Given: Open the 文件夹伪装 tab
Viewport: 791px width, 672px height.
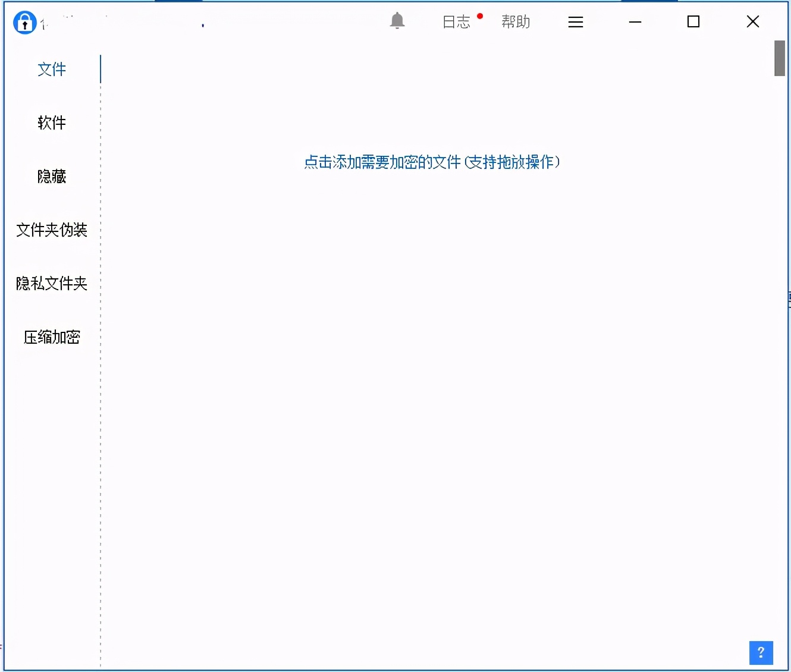Looking at the screenshot, I should point(52,230).
